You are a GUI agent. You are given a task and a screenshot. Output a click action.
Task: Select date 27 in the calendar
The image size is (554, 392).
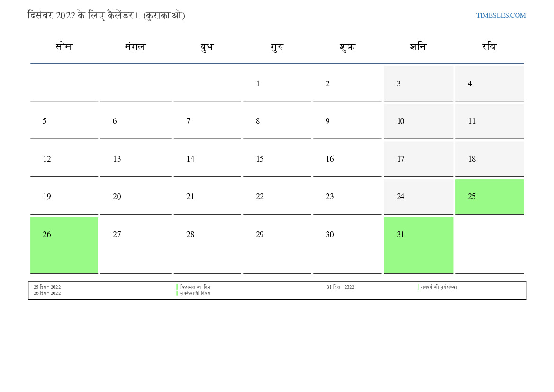(x=136, y=246)
